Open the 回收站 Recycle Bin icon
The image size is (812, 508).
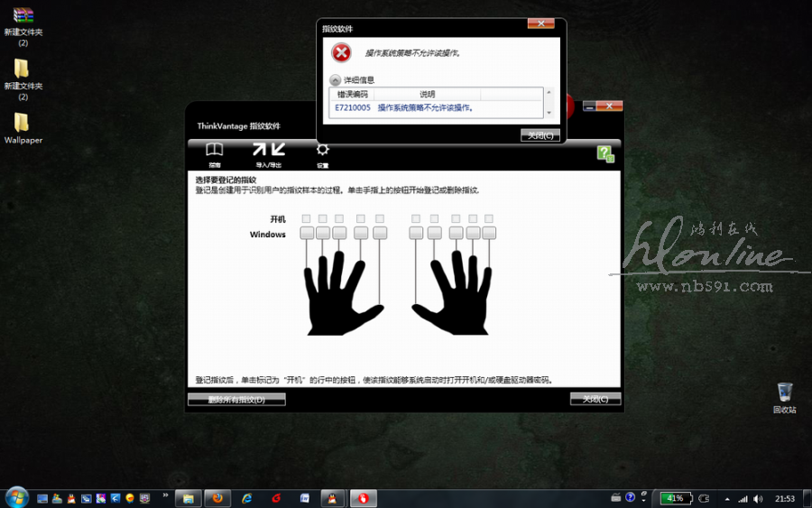click(x=784, y=393)
